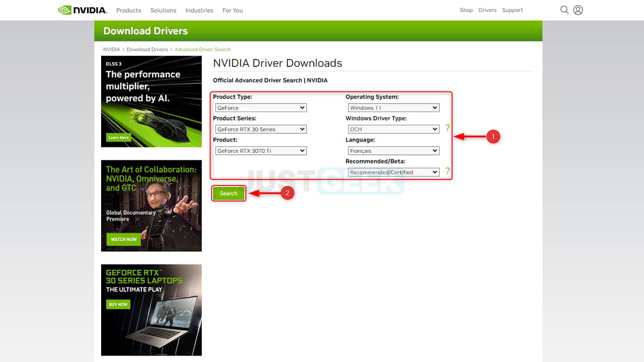Click WATCH NOW on Omniverse ad
Image resolution: width=644 pixels, height=362 pixels.
124,239
